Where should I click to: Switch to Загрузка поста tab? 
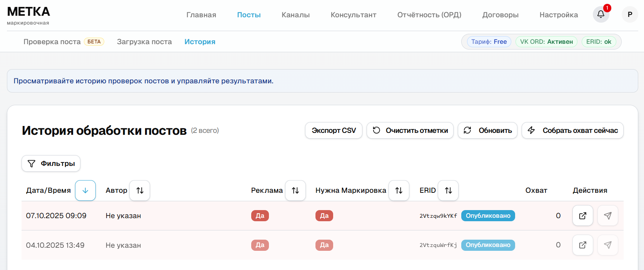pos(144,41)
